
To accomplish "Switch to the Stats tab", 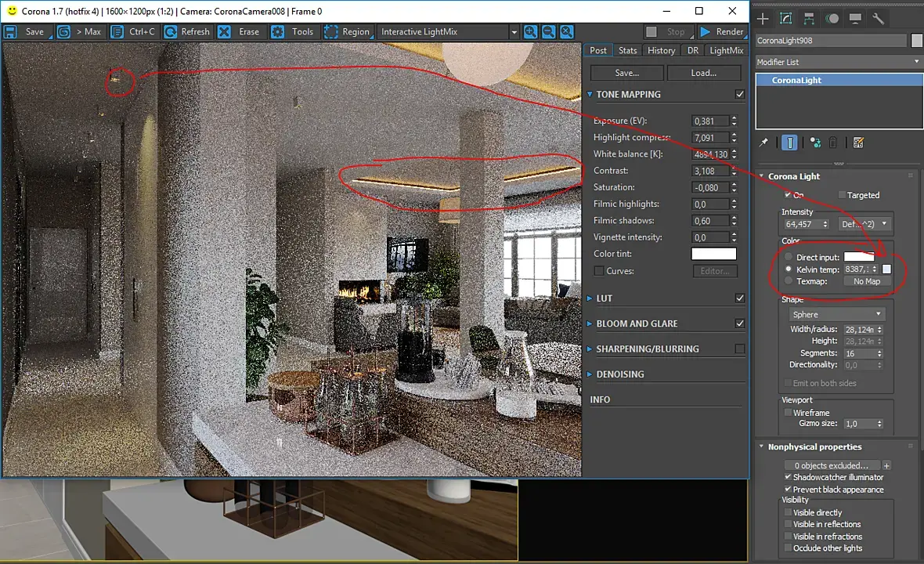I will click(x=627, y=51).
